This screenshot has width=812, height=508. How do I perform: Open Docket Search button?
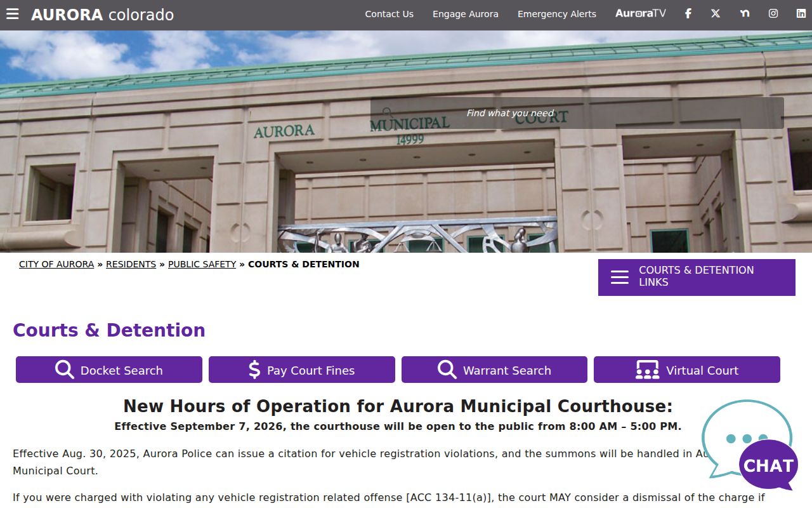tap(109, 370)
